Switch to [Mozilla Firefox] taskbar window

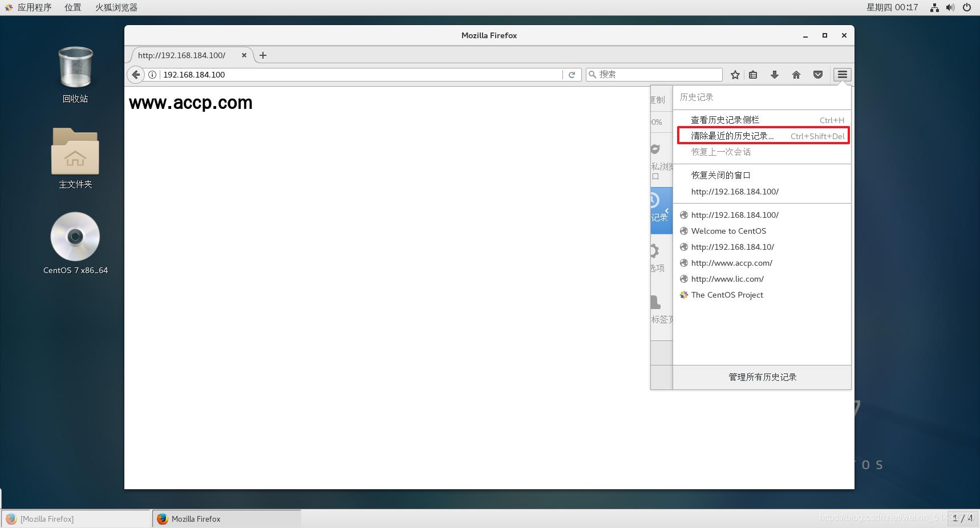75,519
